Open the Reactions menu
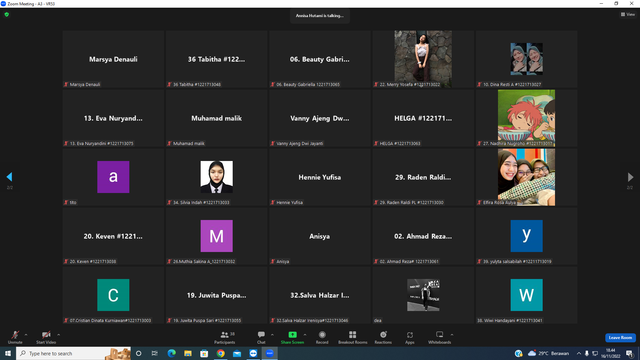640x360 pixels. pos(383,337)
